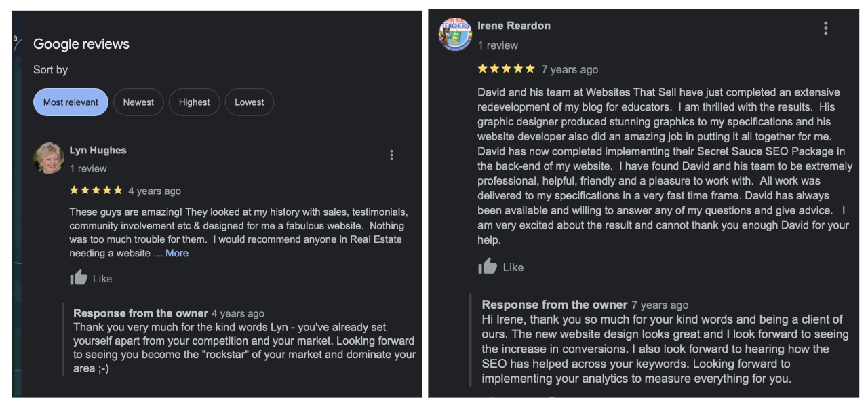Click the five-star rating on Lyn Hughes' review
Viewport: 868px width, 407px height.
click(x=96, y=191)
